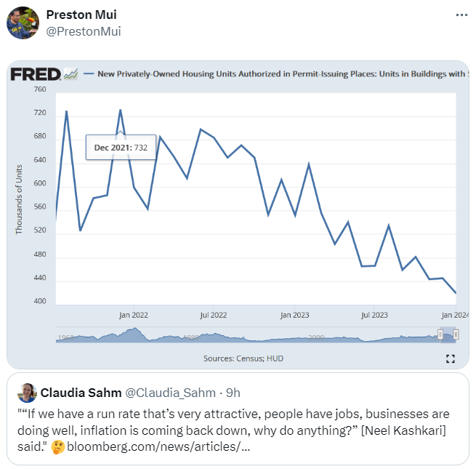
Task: Open the @PrestonMui handle link
Action: [83, 31]
